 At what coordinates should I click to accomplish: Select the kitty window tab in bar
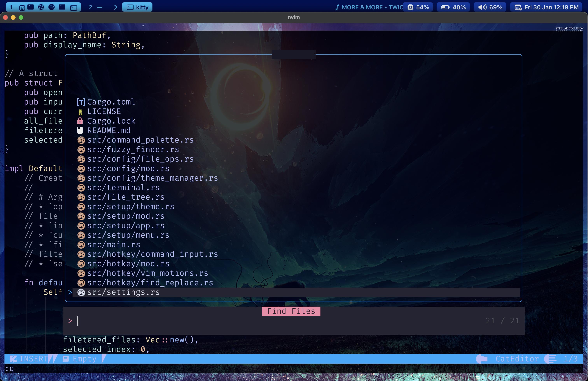coord(137,7)
